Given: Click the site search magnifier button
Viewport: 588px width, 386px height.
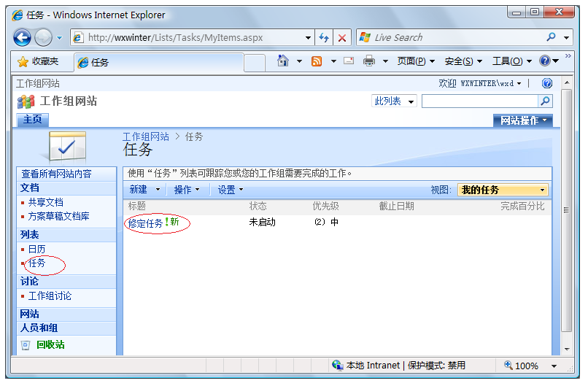Looking at the screenshot, I should point(545,101).
